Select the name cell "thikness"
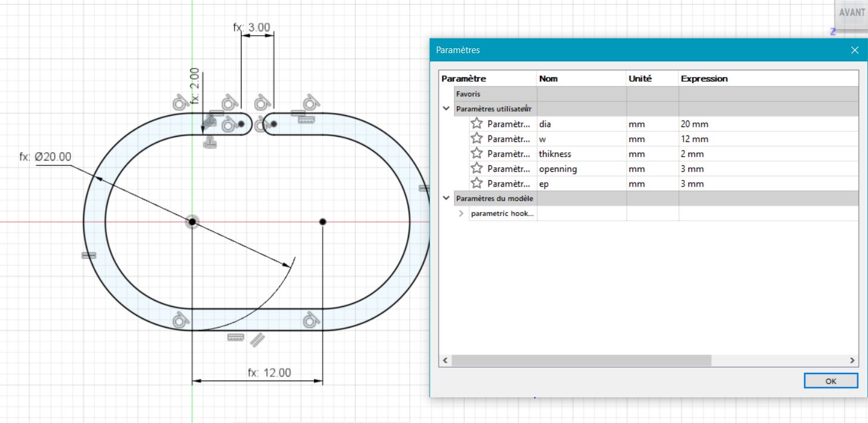Screen dimensions: 868x423 [582, 153]
